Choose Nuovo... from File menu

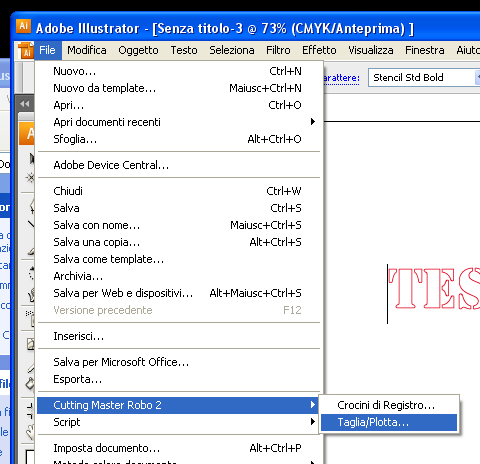tap(179, 71)
